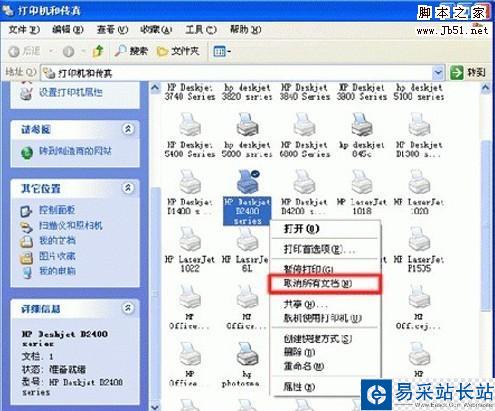Select the HP Deskjet 5400 Series printer icon

click(x=190, y=125)
